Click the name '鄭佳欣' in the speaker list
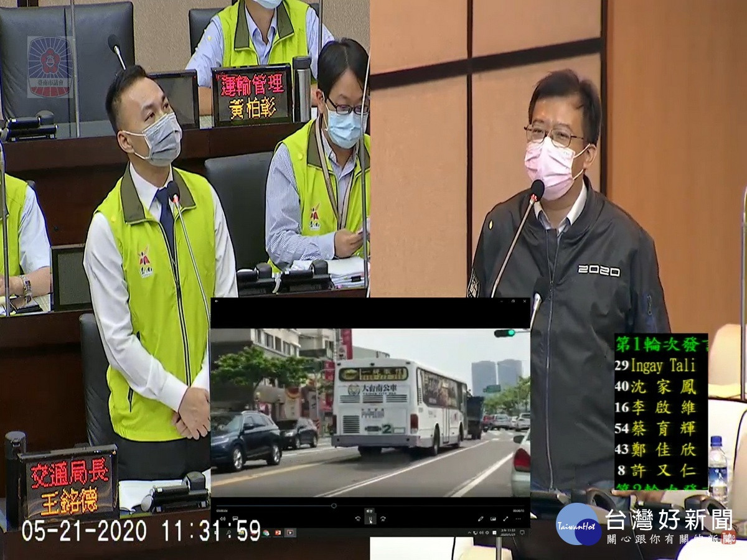The image size is (747, 560). point(664,449)
